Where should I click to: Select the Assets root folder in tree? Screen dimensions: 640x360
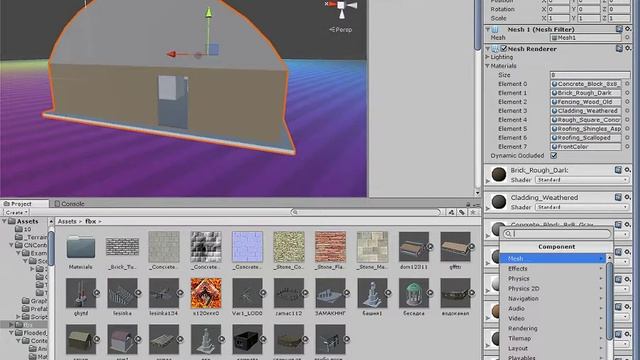coord(27,221)
